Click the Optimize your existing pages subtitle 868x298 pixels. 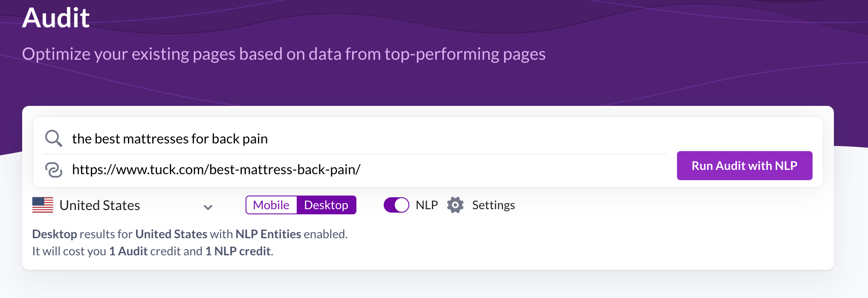coord(284,54)
